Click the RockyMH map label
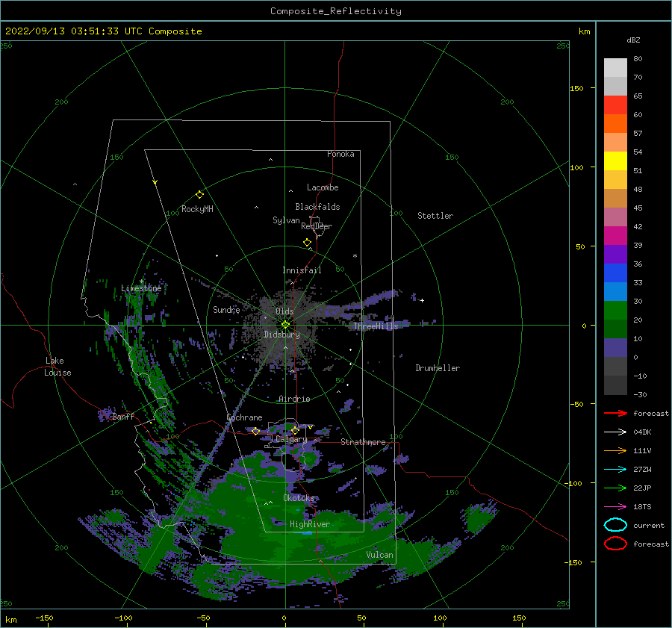Image resolution: width=672 pixels, height=628 pixels. coord(197,209)
